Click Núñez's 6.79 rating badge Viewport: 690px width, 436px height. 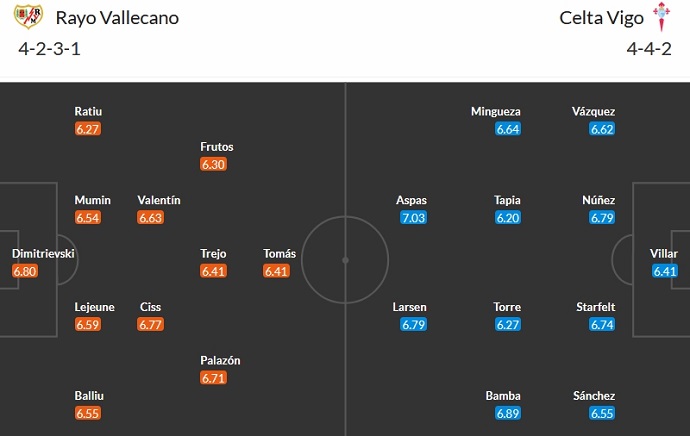coord(602,217)
